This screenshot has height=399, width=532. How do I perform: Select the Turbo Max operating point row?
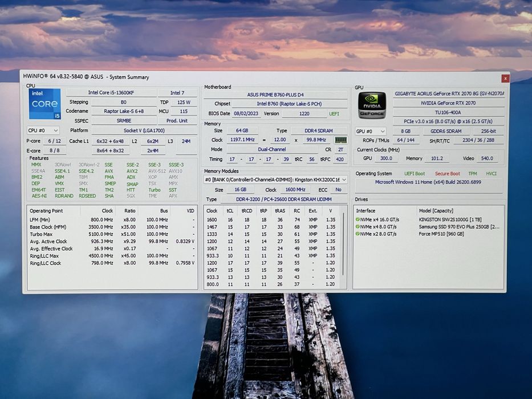pos(112,234)
